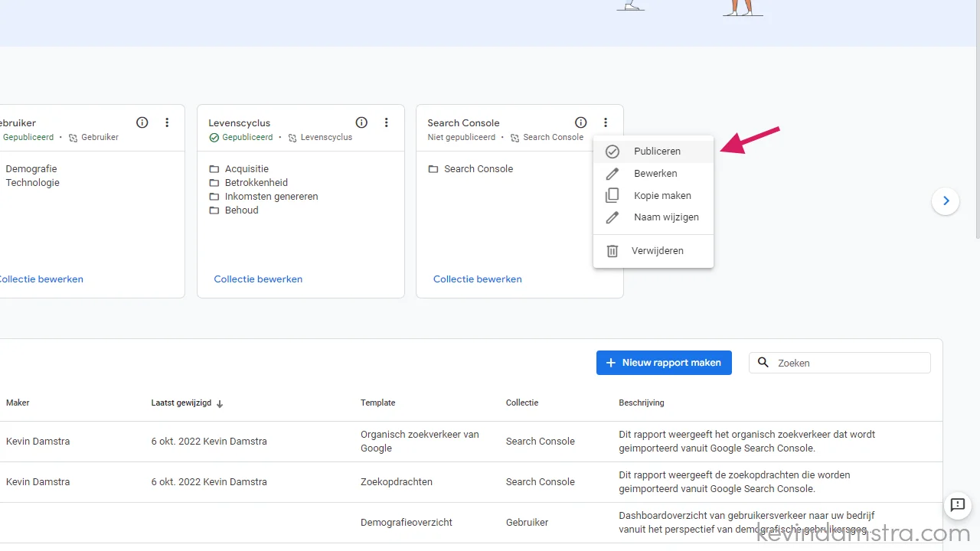Open Collectie bewerken on Levenscyclus card
The width and height of the screenshot is (980, 551).
[258, 279]
